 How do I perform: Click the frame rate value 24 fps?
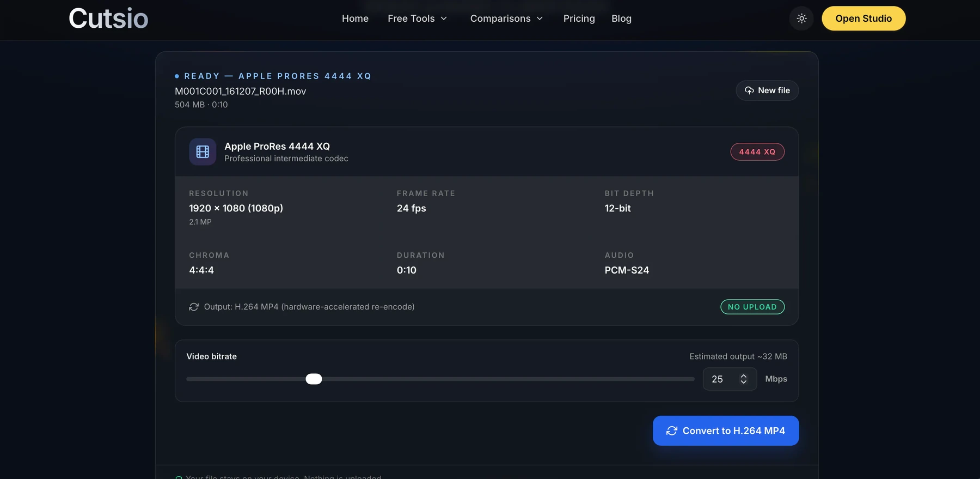point(412,208)
